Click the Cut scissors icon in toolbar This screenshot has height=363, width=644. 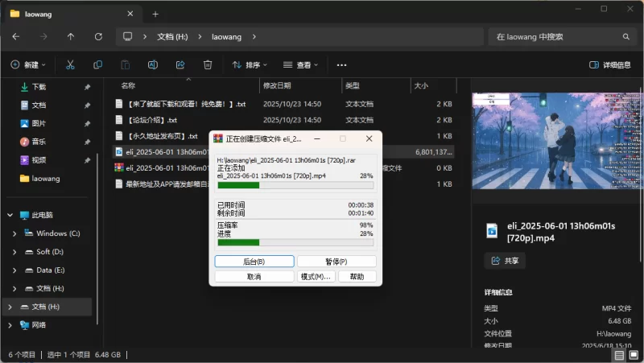tap(70, 64)
